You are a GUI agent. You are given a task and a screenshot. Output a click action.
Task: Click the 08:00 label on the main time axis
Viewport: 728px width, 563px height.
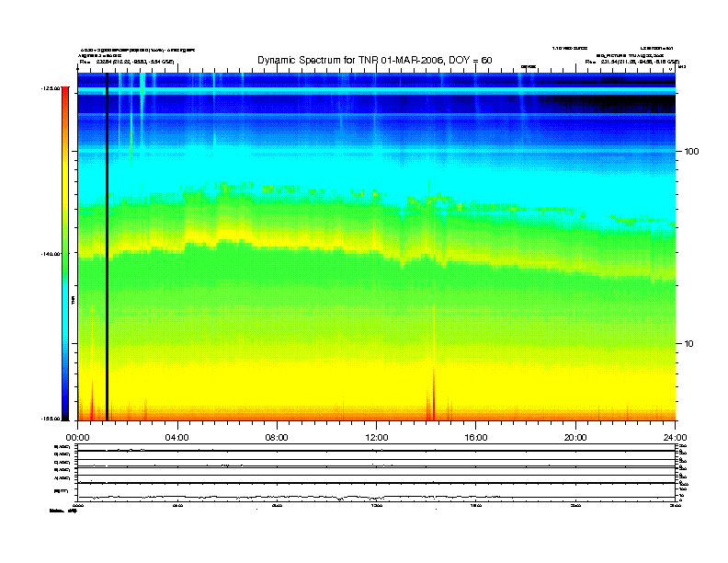point(277,438)
